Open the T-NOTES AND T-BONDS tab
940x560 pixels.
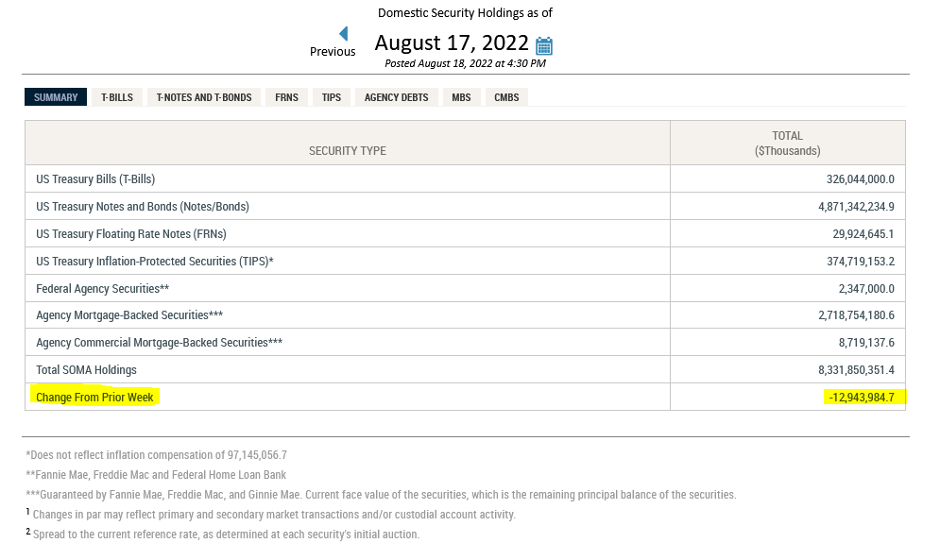tap(204, 97)
